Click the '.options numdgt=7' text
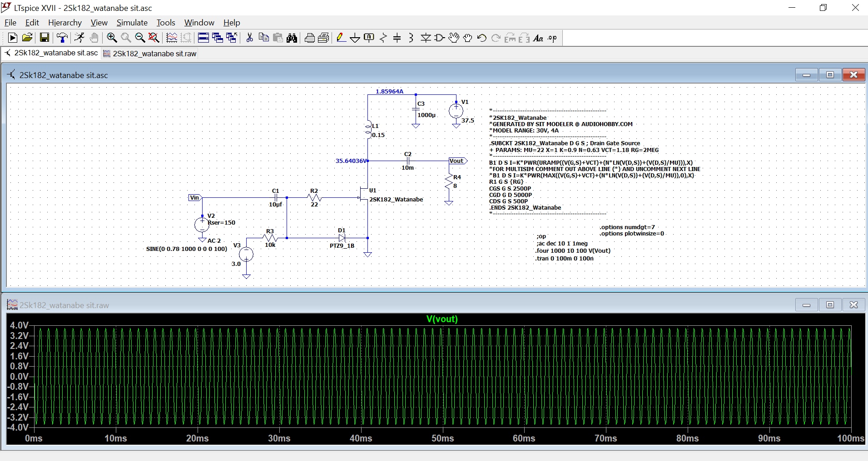The image size is (868, 461). pyautogui.click(x=627, y=227)
